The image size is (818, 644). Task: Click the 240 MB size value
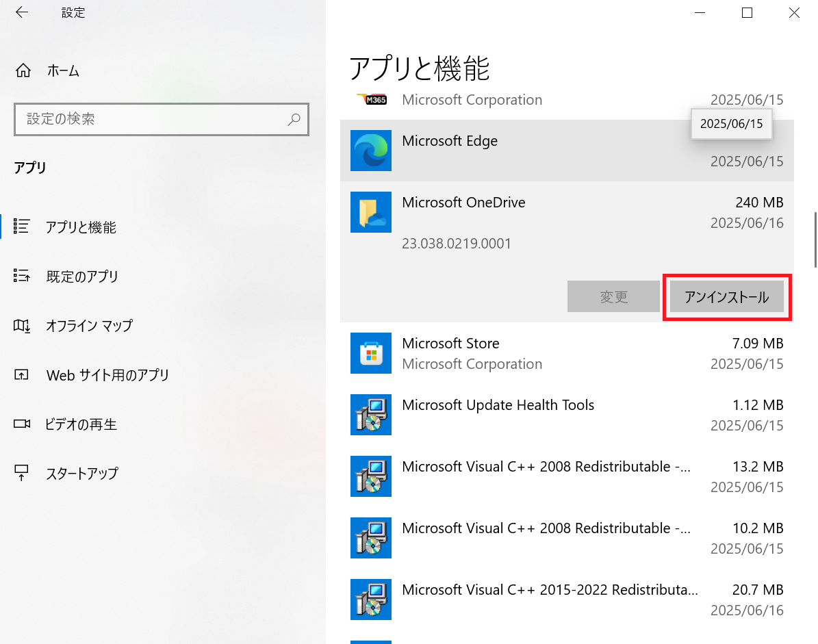[x=760, y=203]
